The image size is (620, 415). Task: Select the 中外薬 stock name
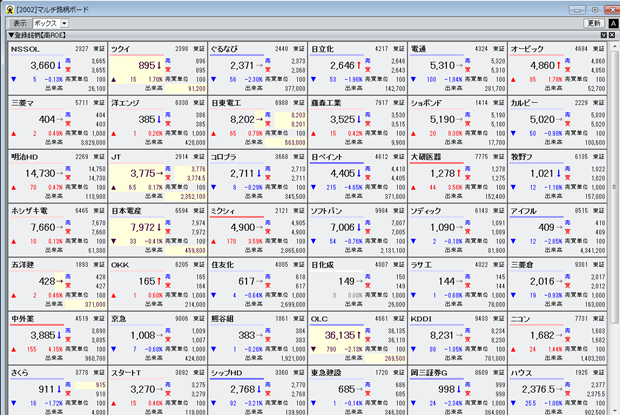pos(23,319)
